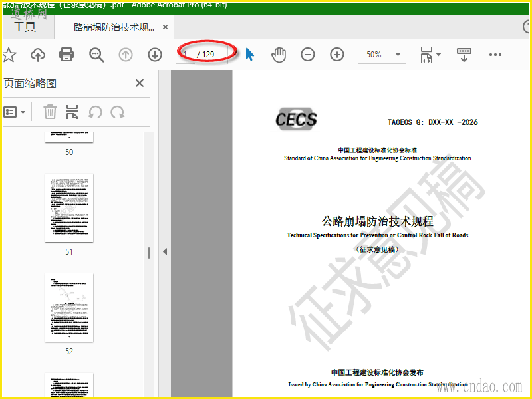
Task: Rotate page clockwise
Action: tap(118, 112)
